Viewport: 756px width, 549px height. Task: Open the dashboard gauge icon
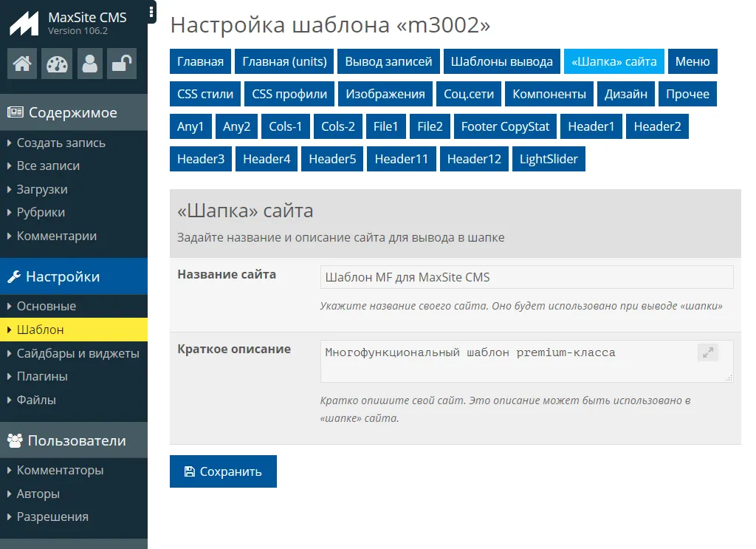point(56,64)
